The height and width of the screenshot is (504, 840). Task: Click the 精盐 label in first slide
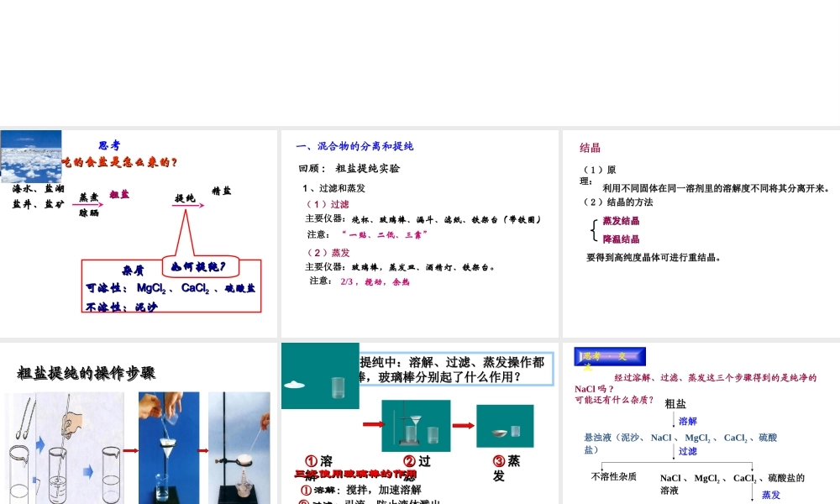click(221, 191)
